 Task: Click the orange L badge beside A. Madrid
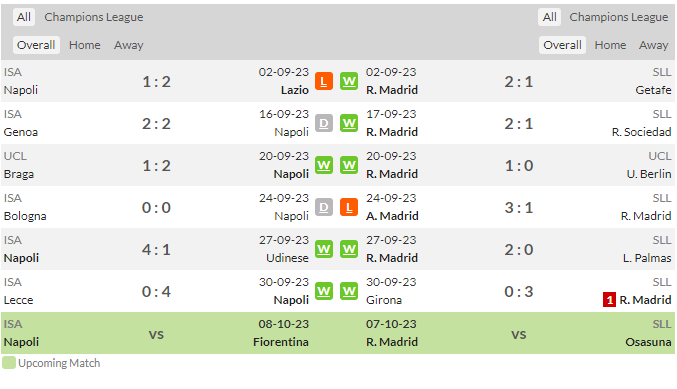349,207
